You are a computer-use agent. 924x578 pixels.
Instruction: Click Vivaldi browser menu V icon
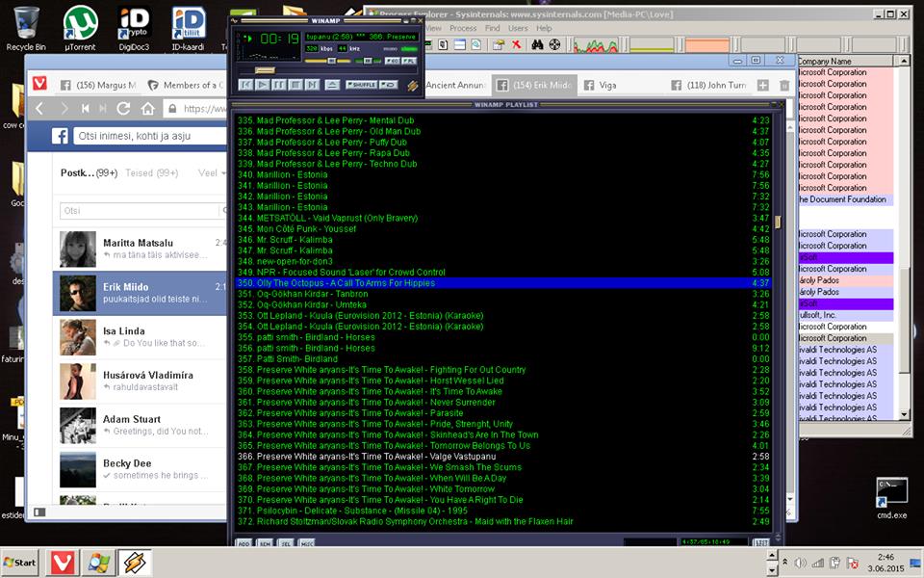(x=39, y=84)
